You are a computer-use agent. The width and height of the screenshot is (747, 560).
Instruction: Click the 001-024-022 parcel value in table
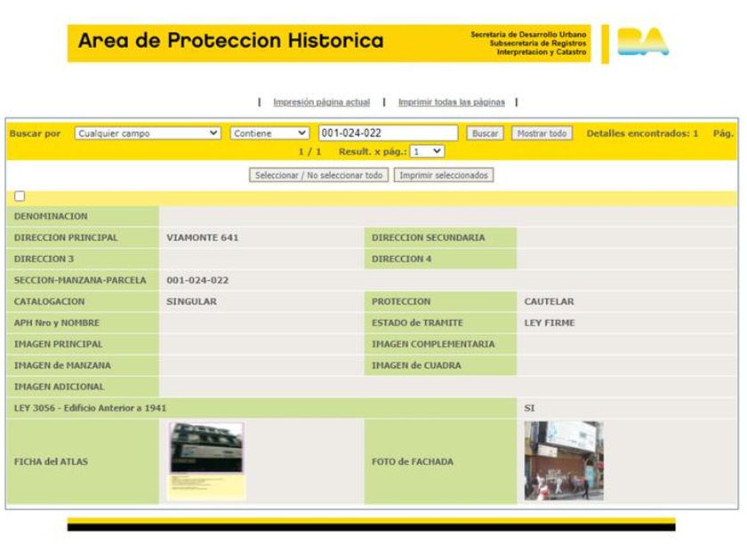(197, 280)
